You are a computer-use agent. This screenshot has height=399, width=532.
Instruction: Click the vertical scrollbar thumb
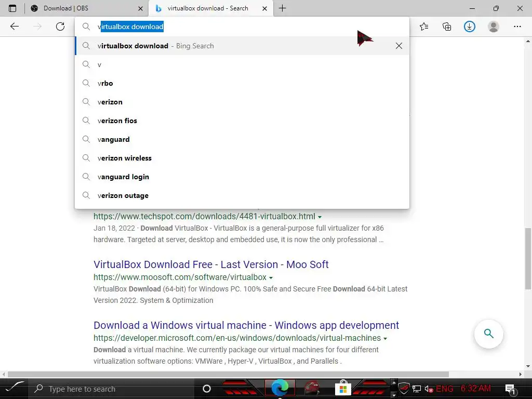pyautogui.click(x=528, y=259)
